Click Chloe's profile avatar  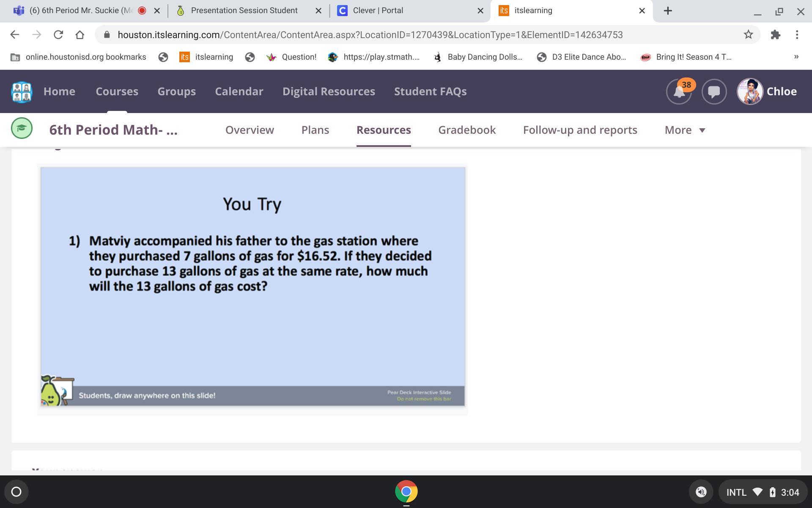pos(749,91)
